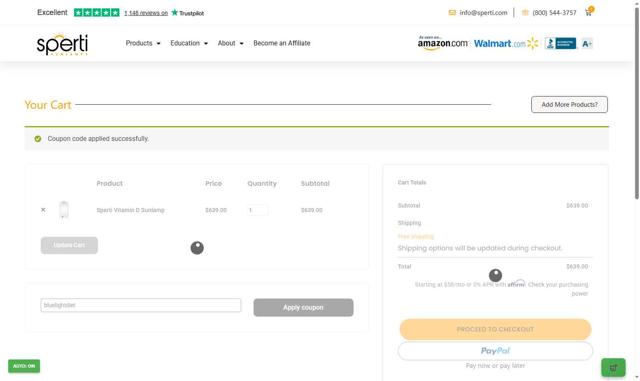Open the reviews on Trustpilot link
Viewport: 640px width, 381px height.
pyautogui.click(x=146, y=13)
